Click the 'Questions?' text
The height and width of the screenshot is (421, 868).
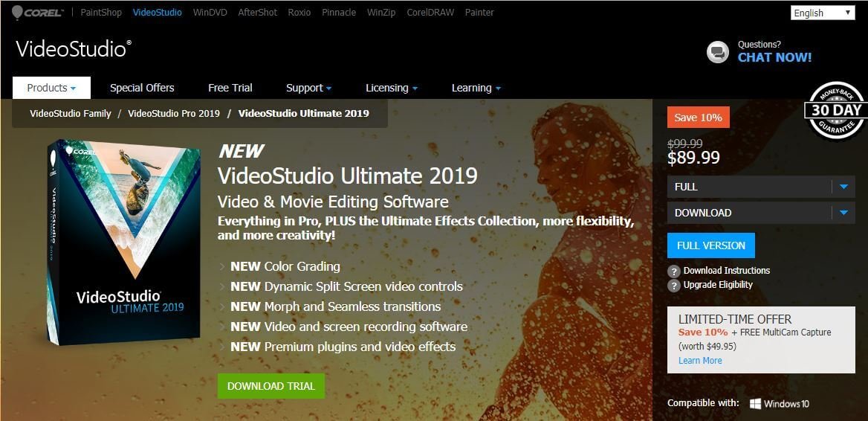tap(759, 45)
